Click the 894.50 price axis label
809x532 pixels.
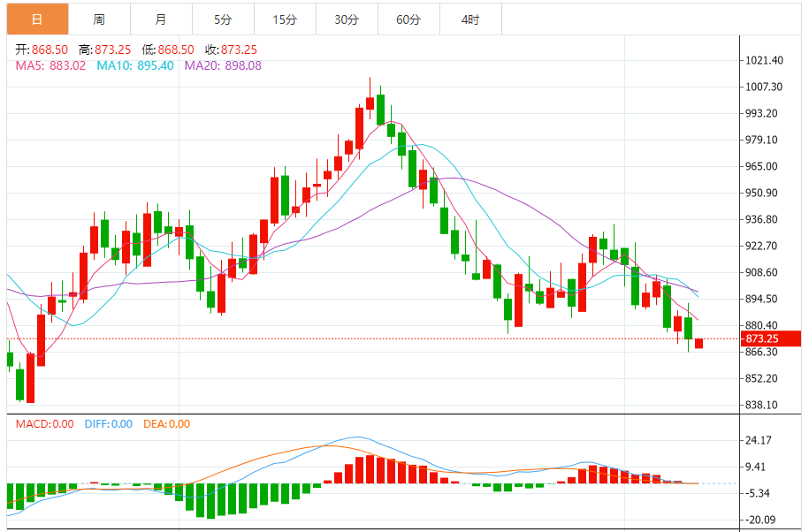tap(761, 299)
